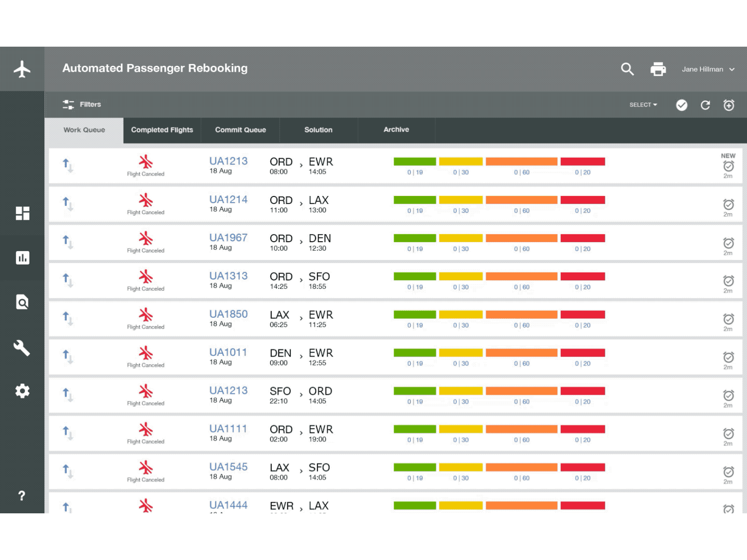
Task: Click the green progress bar on UA1313
Action: click(x=415, y=276)
